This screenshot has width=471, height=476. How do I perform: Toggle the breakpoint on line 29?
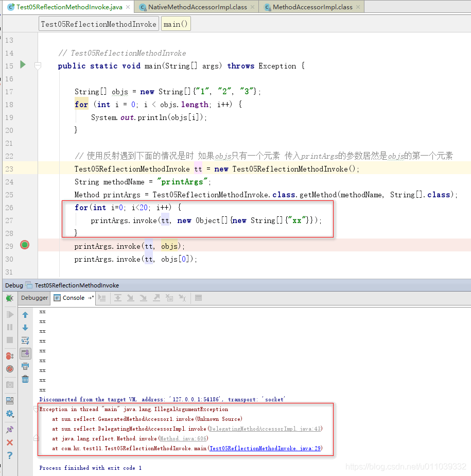(25, 245)
